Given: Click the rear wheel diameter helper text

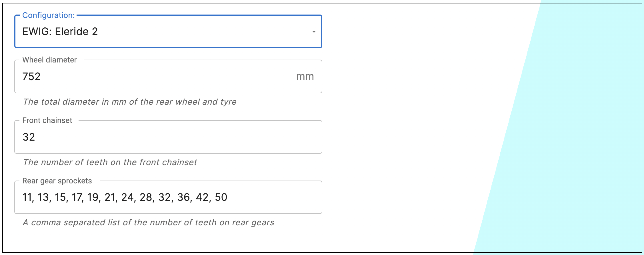Looking at the screenshot, I should (x=129, y=102).
